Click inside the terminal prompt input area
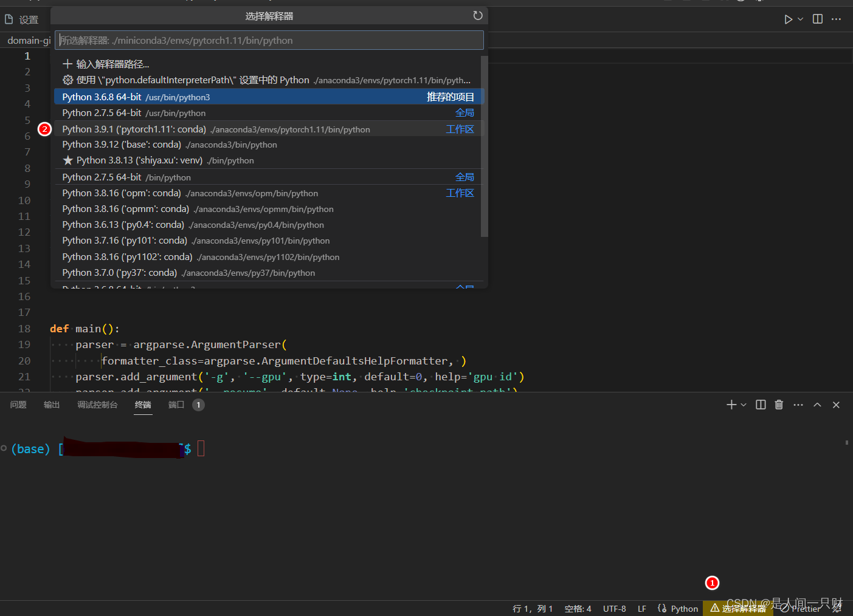Screen dimensions: 853x616 point(201,449)
